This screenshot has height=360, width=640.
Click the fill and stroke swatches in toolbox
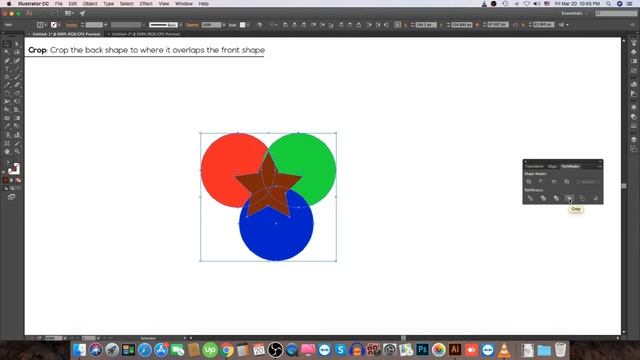[x=13, y=168]
